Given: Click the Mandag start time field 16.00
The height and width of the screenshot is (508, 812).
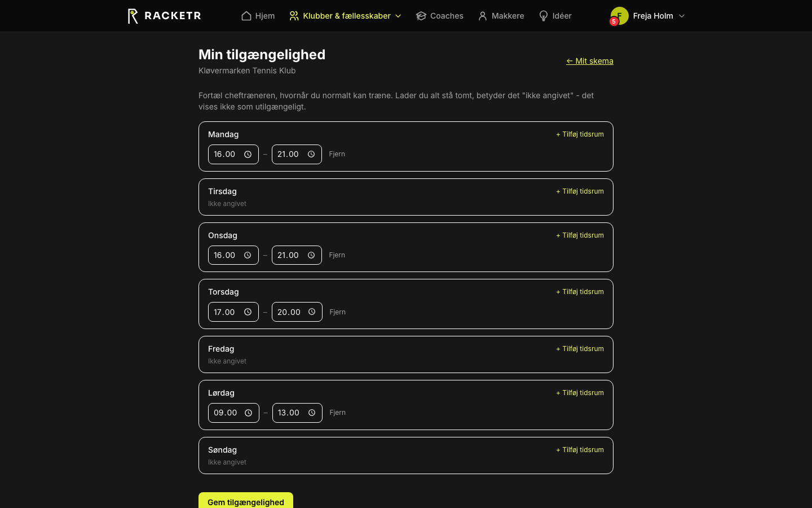Looking at the screenshot, I should [x=233, y=154].
